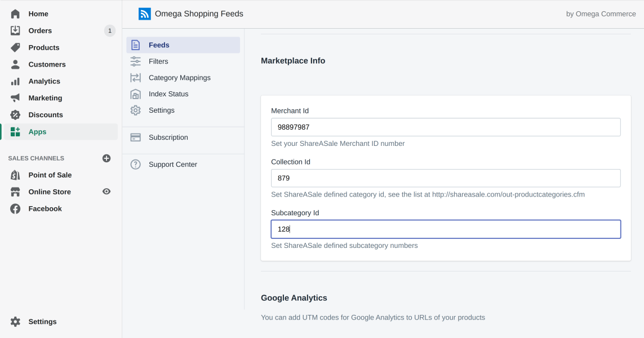This screenshot has height=338, width=644.
Task: Click the Google Analytics heading
Action: click(294, 298)
